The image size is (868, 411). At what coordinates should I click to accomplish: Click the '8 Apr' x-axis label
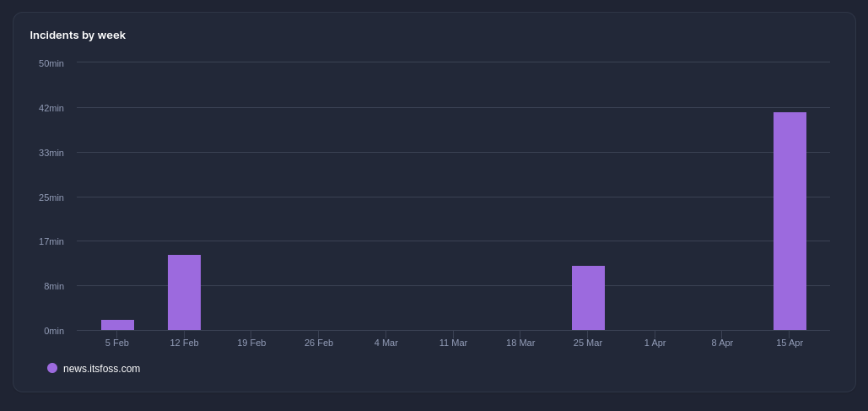coord(722,343)
